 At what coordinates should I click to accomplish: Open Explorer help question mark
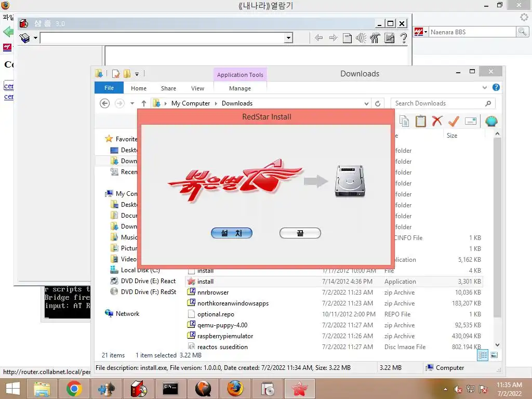[496, 87]
